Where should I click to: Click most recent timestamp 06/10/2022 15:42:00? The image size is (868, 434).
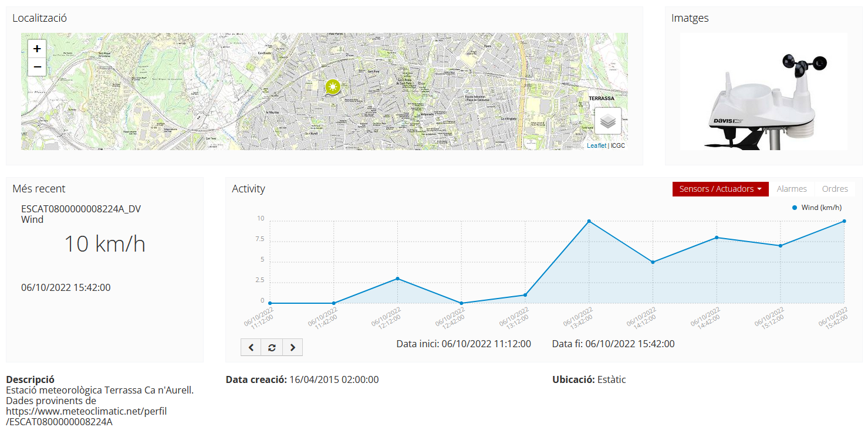tap(66, 287)
